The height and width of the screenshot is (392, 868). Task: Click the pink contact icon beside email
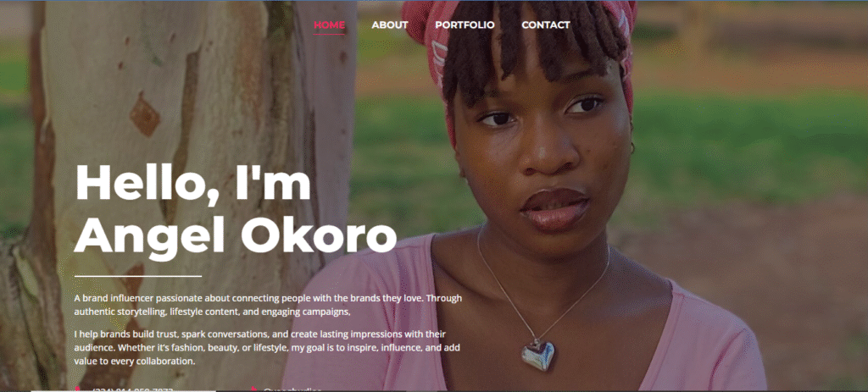[x=253, y=389]
